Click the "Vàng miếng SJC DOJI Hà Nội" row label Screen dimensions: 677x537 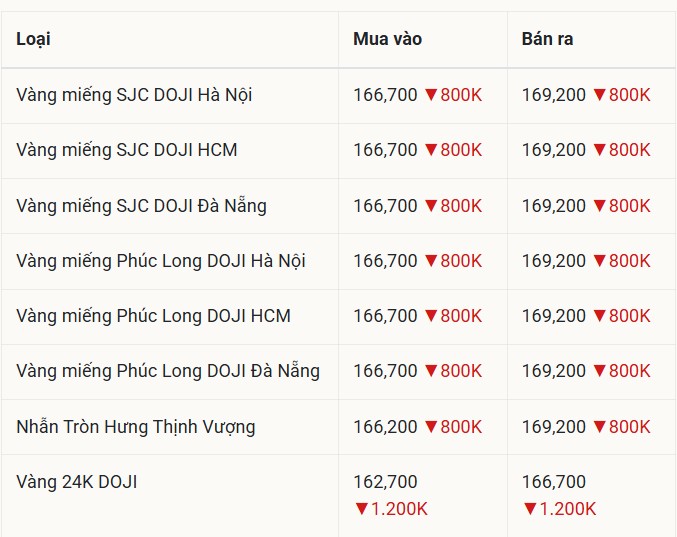pyautogui.click(x=134, y=95)
